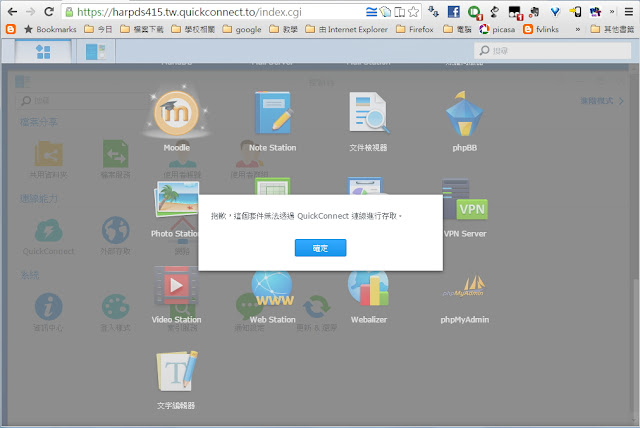640x428 pixels.
Task: Go back in browser
Action: [12, 12]
